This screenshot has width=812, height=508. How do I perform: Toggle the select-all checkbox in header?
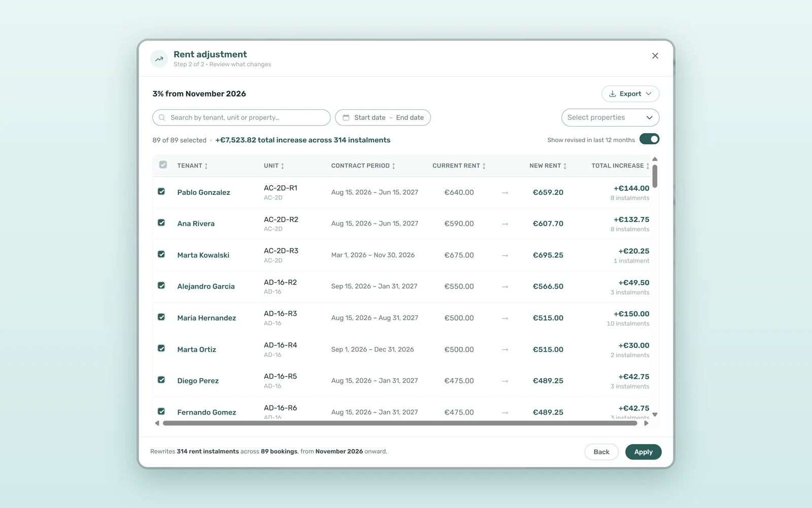tap(163, 165)
